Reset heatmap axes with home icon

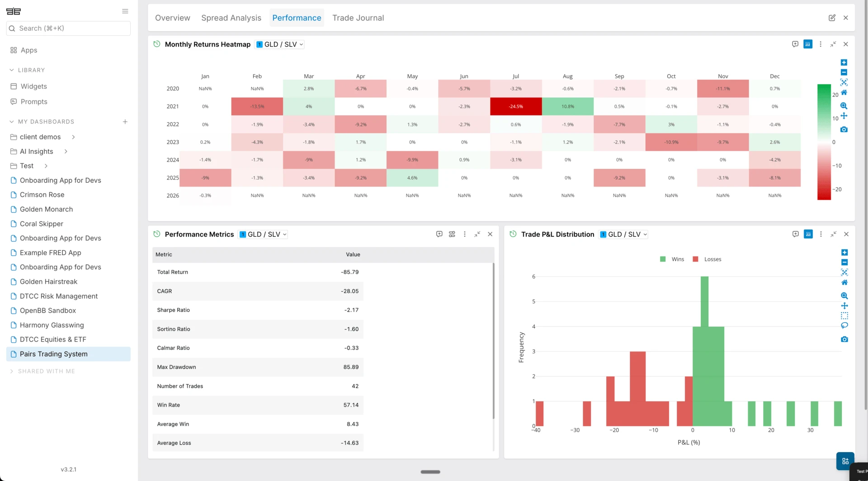(844, 92)
